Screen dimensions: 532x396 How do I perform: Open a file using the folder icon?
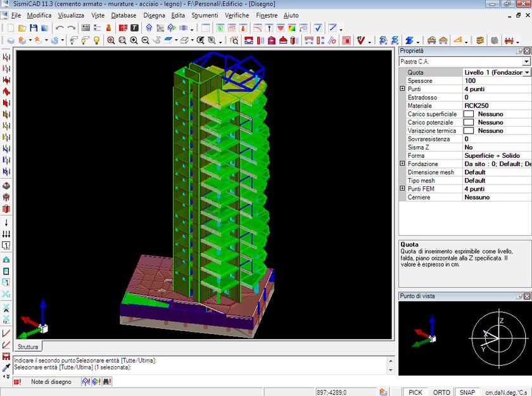pos(21,29)
